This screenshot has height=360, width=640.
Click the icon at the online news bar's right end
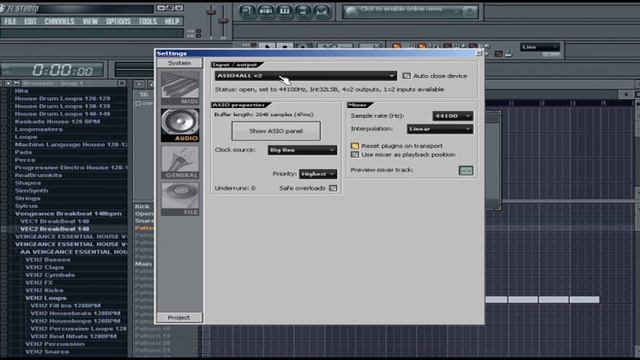pyautogui.click(x=469, y=11)
